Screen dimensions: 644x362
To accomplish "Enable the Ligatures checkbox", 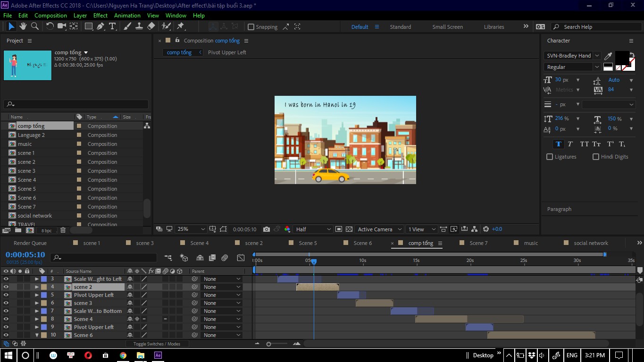I will click(x=550, y=157).
